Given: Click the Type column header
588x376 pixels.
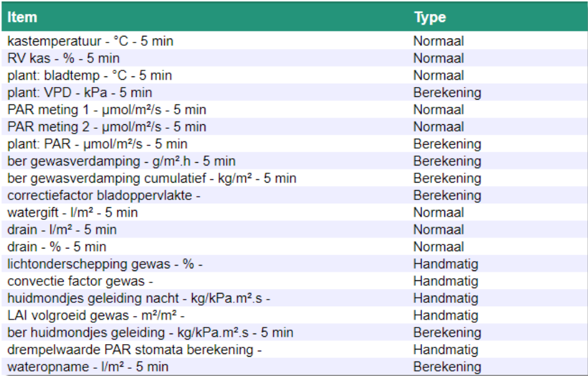Looking at the screenshot, I should pyautogui.click(x=430, y=17).
